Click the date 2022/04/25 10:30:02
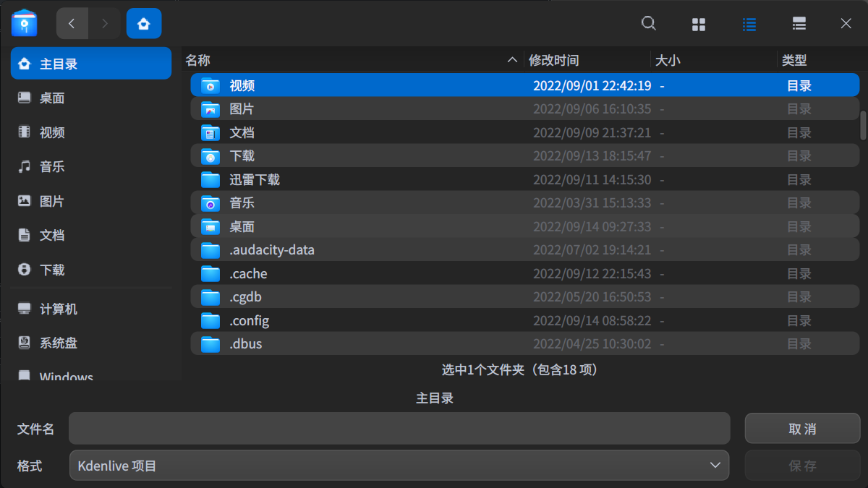 point(592,344)
